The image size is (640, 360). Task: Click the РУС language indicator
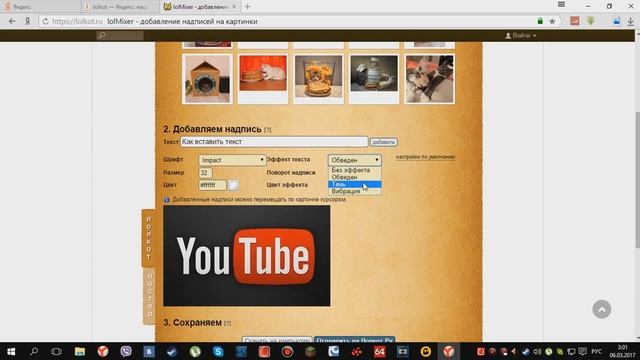coord(596,351)
